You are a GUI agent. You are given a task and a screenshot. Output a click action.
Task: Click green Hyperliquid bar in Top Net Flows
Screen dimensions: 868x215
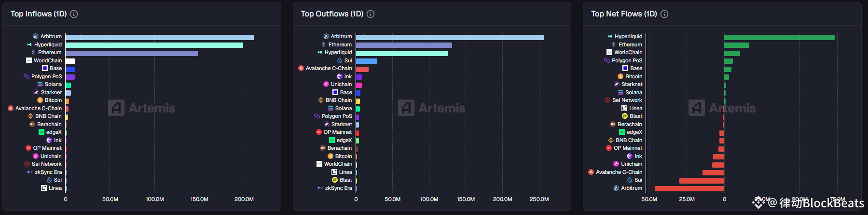pyautogui.click(x=779, y=37)
